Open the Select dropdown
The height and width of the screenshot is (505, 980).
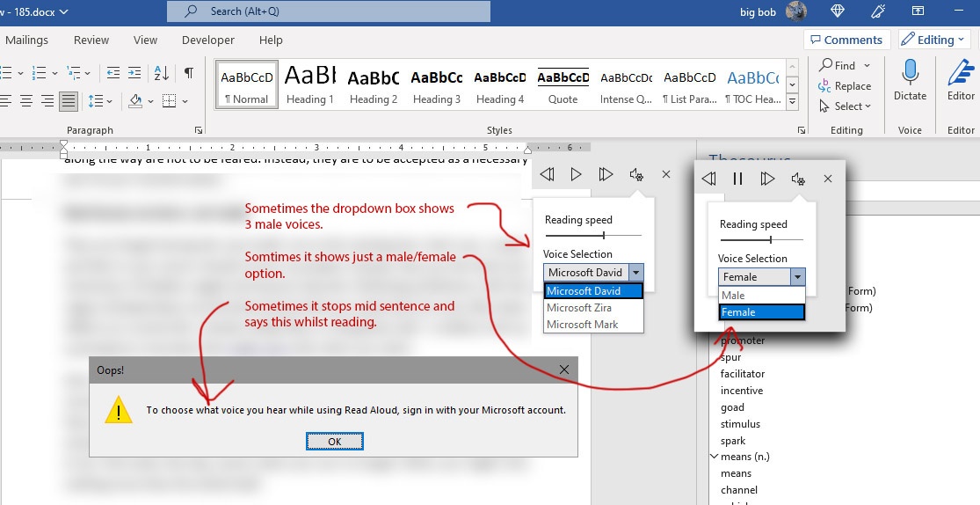(845, 106)
